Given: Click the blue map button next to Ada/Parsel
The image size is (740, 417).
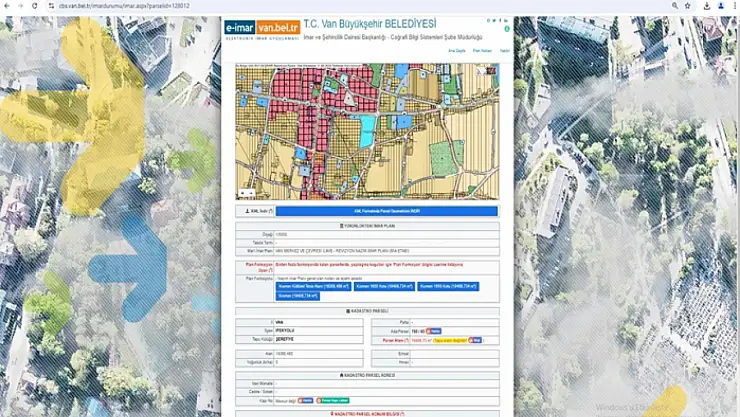Looking at the screenshot, I should pos(434,331).
